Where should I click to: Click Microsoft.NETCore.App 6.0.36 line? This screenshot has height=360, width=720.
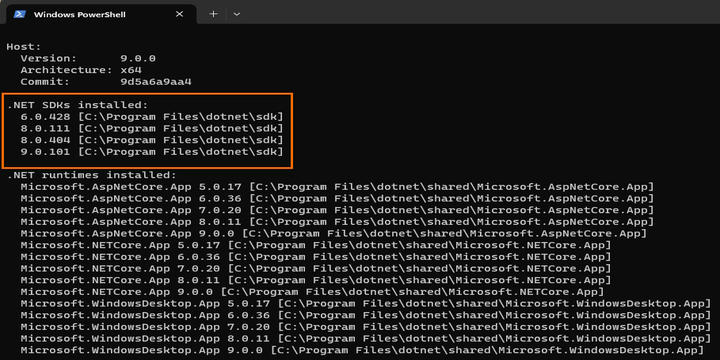pos(316,257)
